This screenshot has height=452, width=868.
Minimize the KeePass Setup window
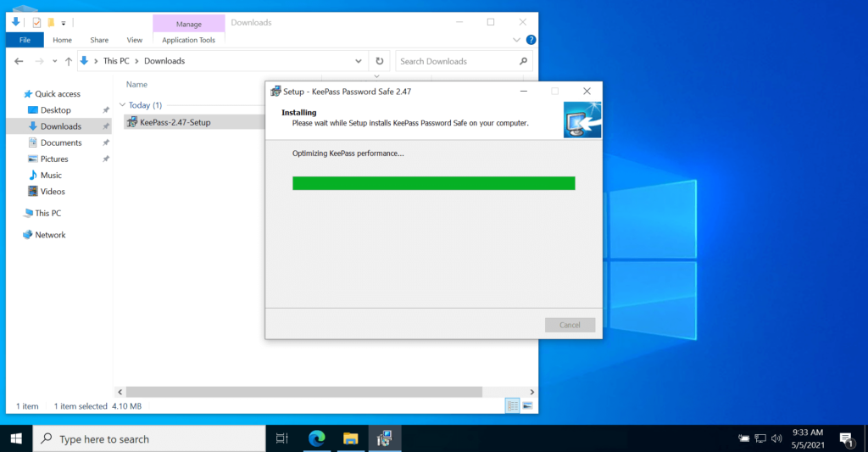(x=524, y=92)
